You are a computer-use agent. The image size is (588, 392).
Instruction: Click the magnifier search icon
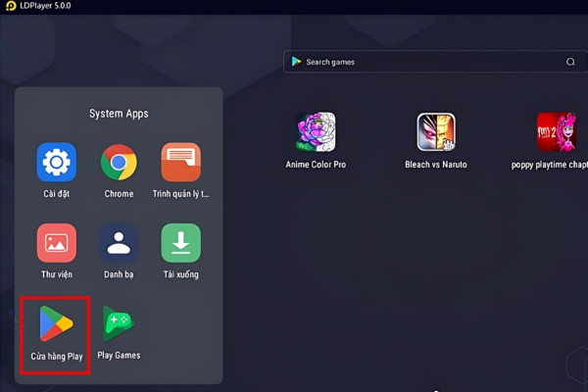pos(570,62)
